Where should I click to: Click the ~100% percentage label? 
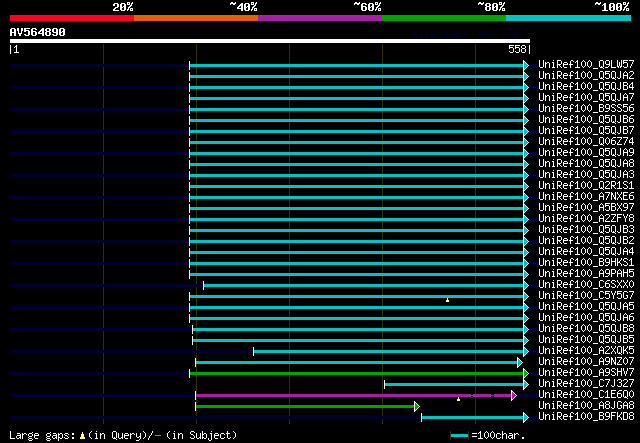pyautogui.click(x=611, y=7)
